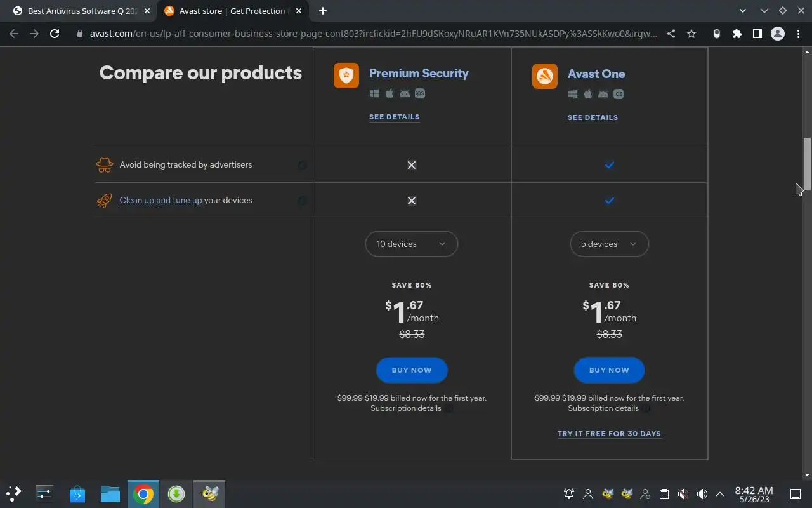Click the browser forward arrow
Viewport: 812px width, 508px height.
[x=34, y=34]
